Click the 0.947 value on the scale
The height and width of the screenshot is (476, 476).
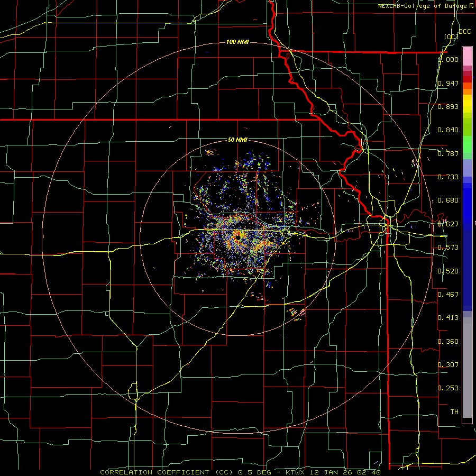(448, 83)
